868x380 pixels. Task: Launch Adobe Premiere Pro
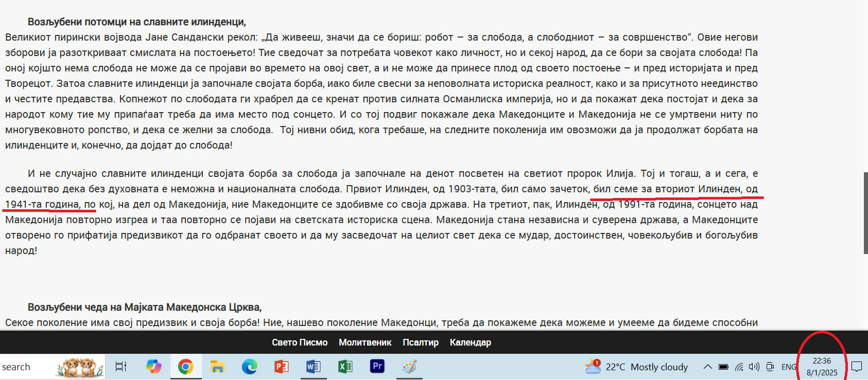click(377, 366)
